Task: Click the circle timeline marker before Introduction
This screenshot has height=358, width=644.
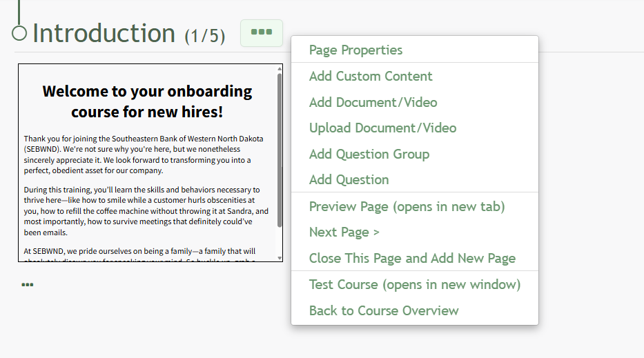Action: point(19,33)
